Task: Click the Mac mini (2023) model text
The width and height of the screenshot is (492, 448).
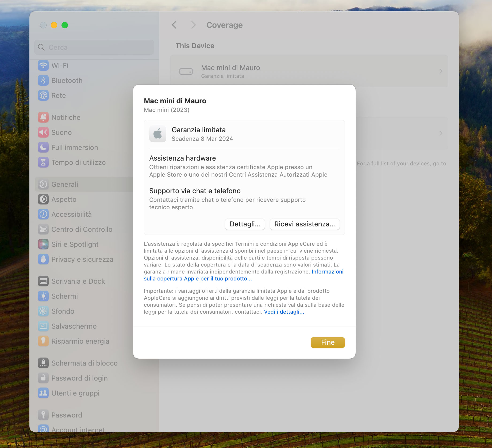Action: [167, 110]
